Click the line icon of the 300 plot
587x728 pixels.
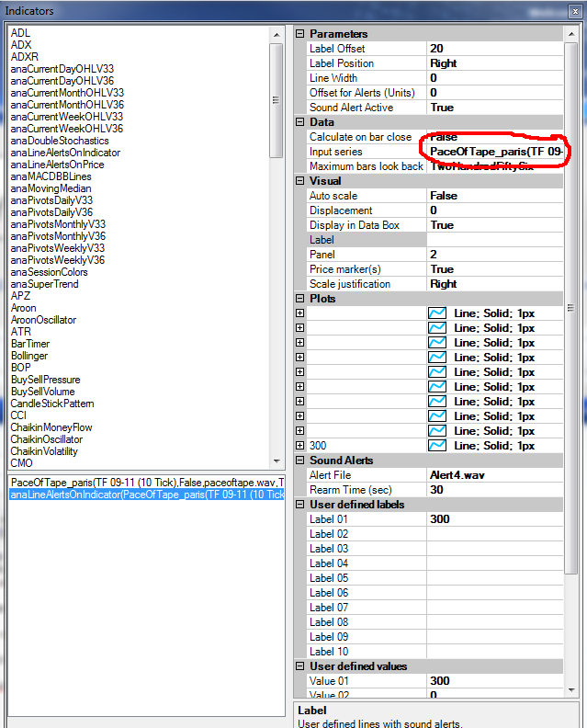[437, 446]
